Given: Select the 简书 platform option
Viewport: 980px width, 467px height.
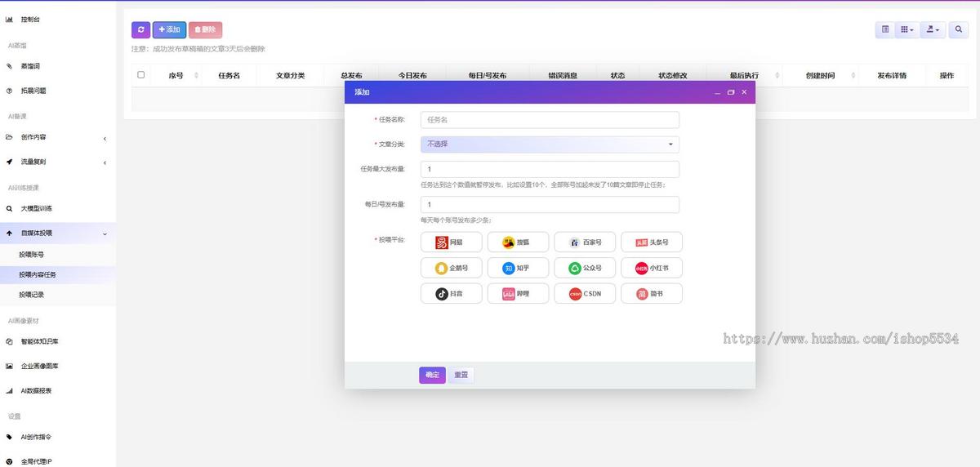Looking at the screenshot, I should 652,293.
